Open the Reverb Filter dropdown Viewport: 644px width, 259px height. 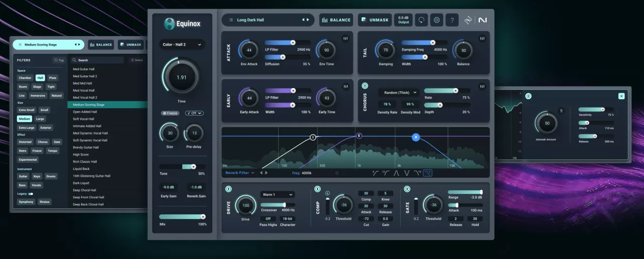[x=240, y=173]
